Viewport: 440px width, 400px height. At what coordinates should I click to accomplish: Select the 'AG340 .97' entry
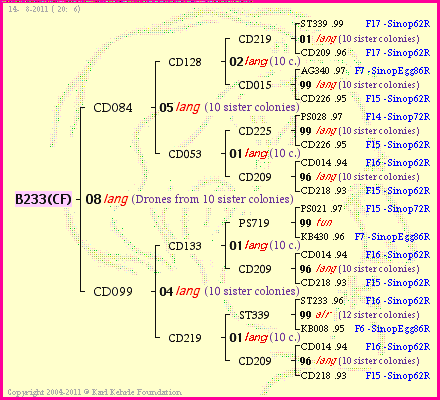click(323, 71)
